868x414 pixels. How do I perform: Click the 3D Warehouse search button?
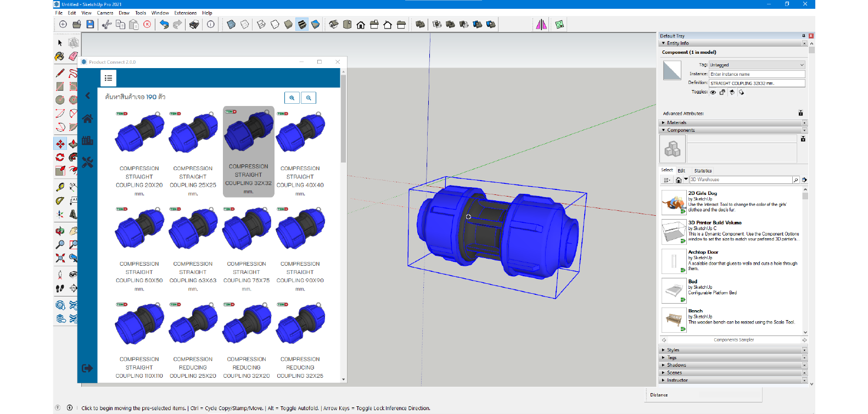tap(795, 180)
